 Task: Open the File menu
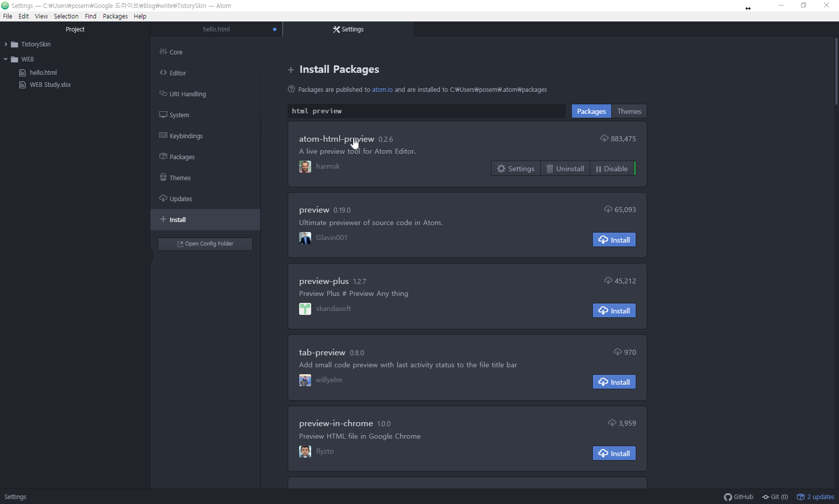(7, 16)
